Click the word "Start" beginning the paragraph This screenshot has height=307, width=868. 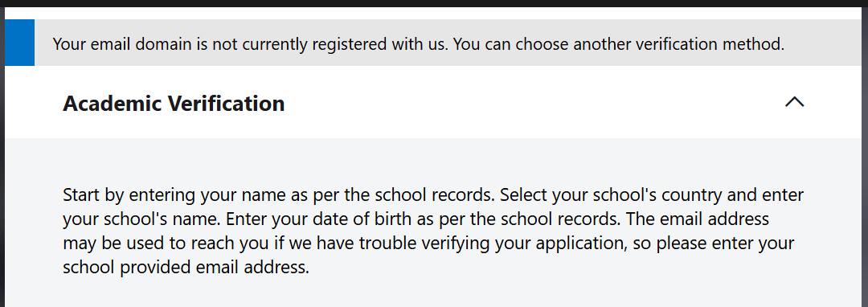point(82,195)
